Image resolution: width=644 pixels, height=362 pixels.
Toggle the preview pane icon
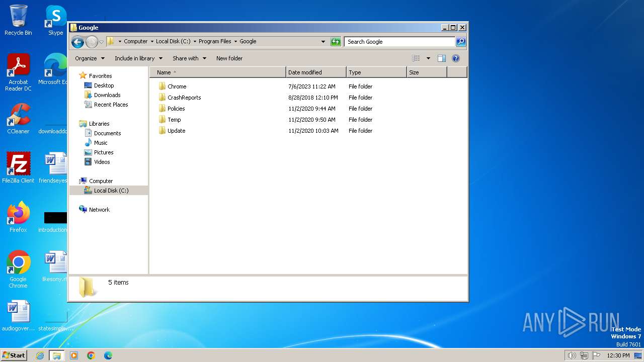coord(442,58)
